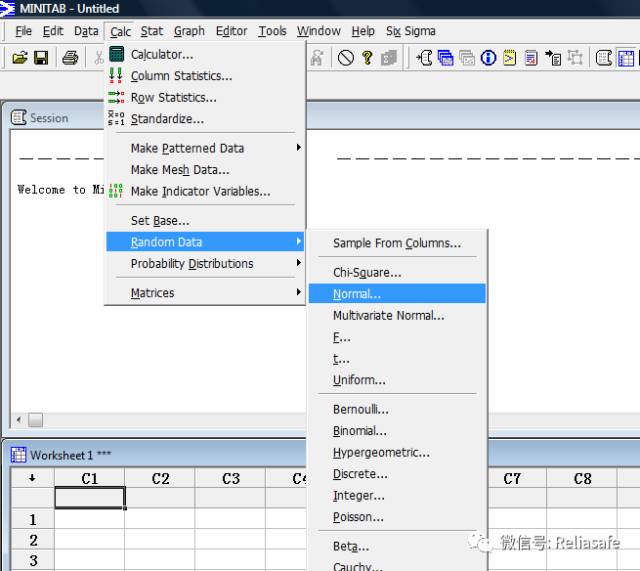
Task: Click the Current Data Window grid icon
Action: click(626, 58)
